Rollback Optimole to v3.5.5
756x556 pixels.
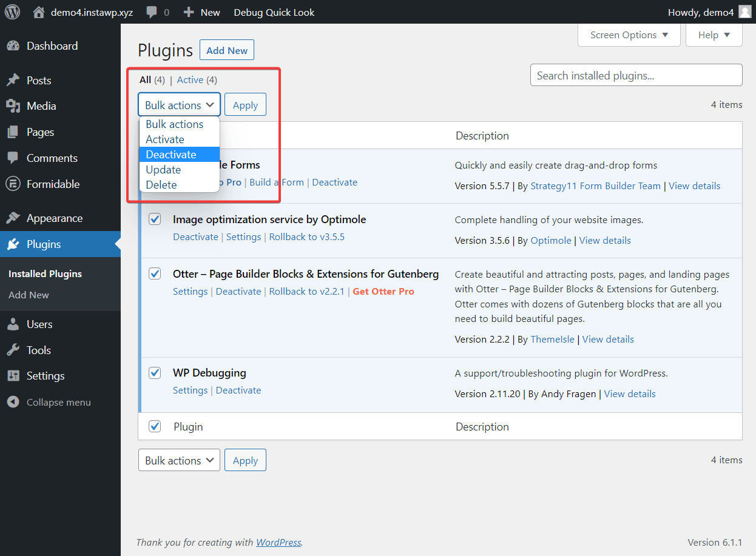306,236
